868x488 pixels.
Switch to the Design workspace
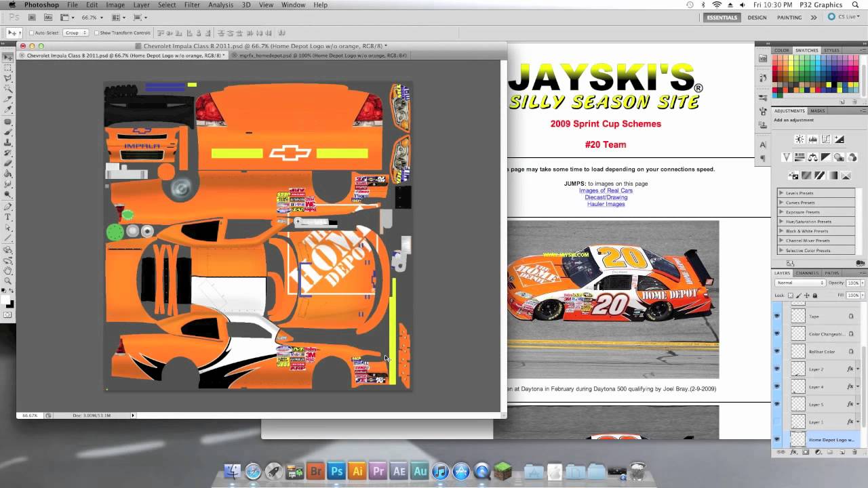pyautogui.click(x=757, y=18)
